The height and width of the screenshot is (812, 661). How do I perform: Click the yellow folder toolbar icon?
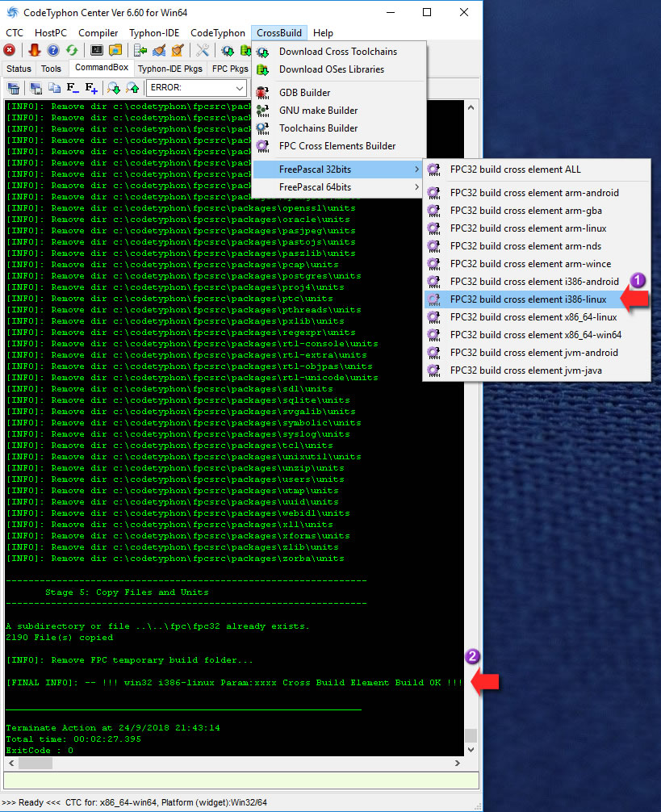pyautogui.click(x=115, y=50)
